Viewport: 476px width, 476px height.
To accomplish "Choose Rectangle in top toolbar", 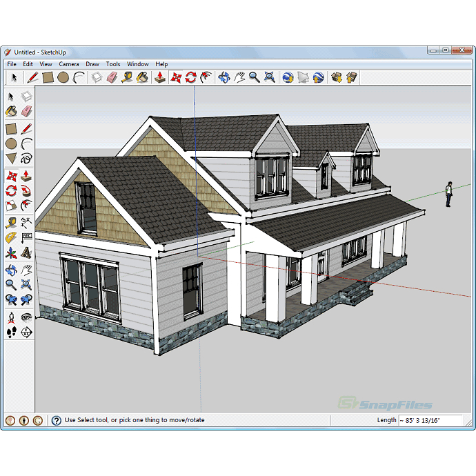I will [48, 77].
